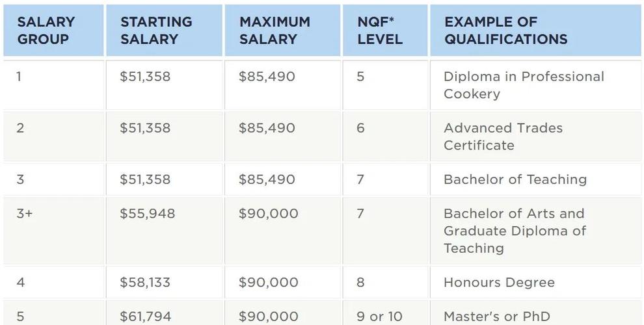The height and width of the screenshot is (325, 644).
Task: Click the $55,948 starting salary cell
Action: [147, 214]
